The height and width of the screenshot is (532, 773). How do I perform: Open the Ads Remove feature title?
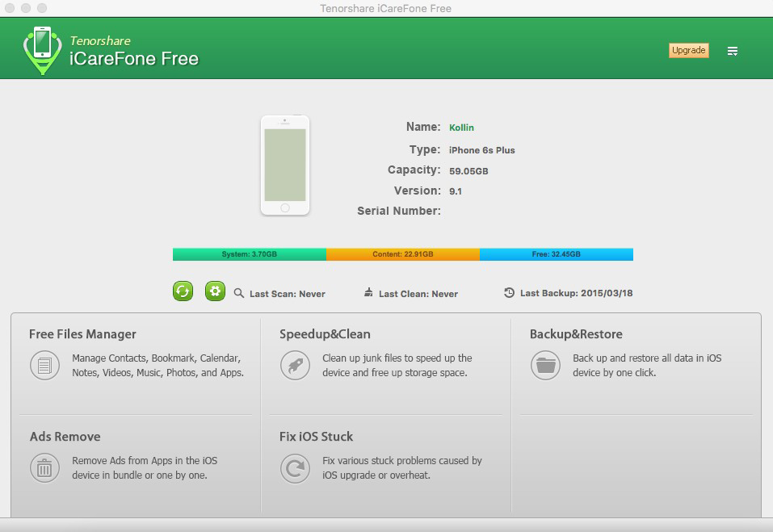(x=65, y=437)
